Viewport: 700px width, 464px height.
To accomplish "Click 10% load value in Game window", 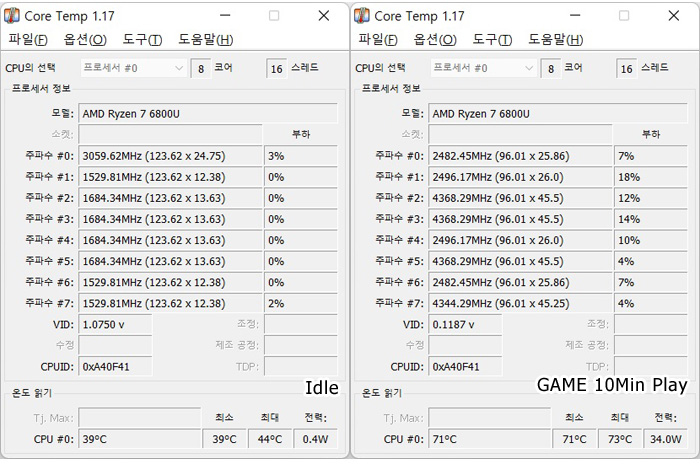I will pyautogui.click(x=651, y=240).
